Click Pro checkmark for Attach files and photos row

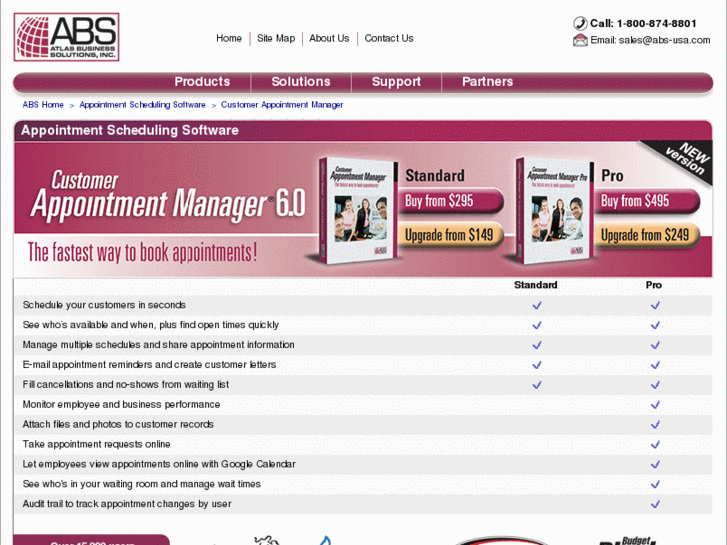(655, 424)
